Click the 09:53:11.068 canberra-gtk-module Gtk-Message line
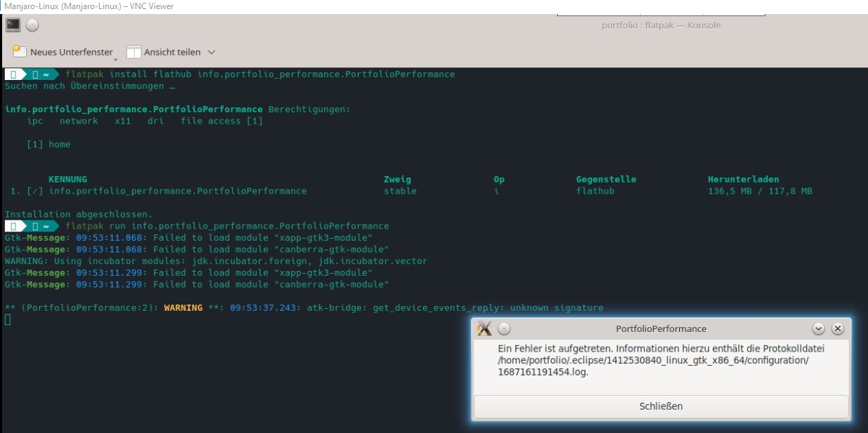The width and height of the screenshot is (868, 433). tap(196, 249)
